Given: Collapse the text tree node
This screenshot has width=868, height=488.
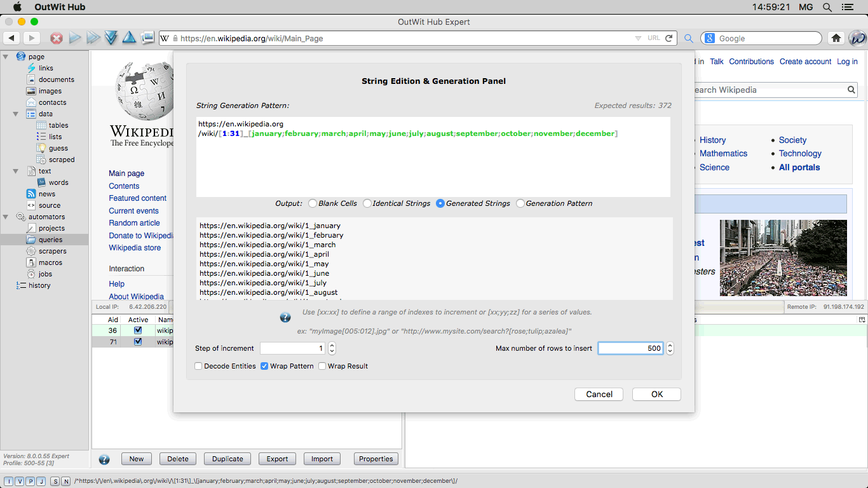Looking at the screenshot, I should [x=15, y=171].
